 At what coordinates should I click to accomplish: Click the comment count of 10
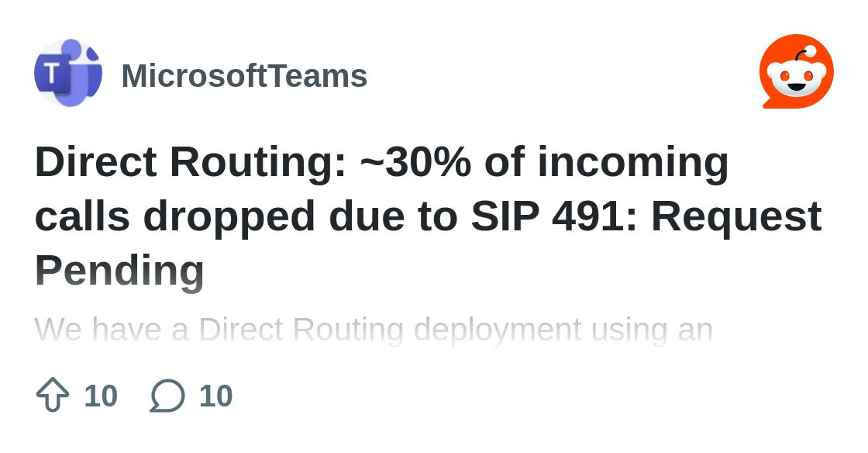[215, 396]
